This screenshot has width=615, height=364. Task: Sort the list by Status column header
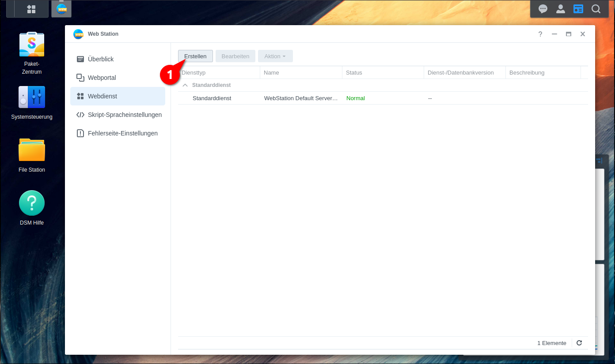(x=354, y=72)
